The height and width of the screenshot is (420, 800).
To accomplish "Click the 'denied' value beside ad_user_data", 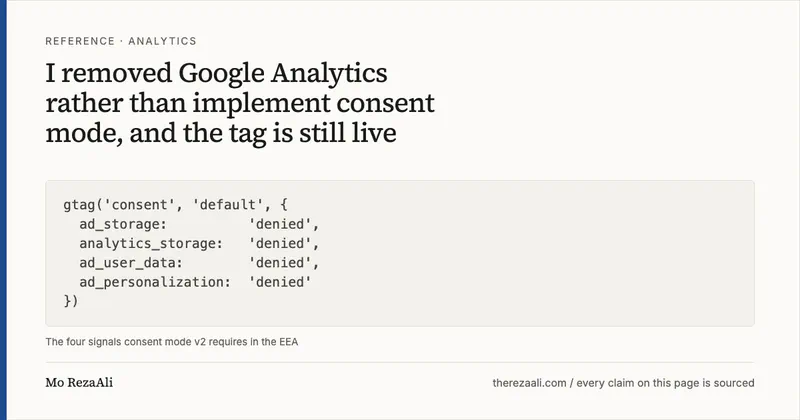I will click(280, 263).
